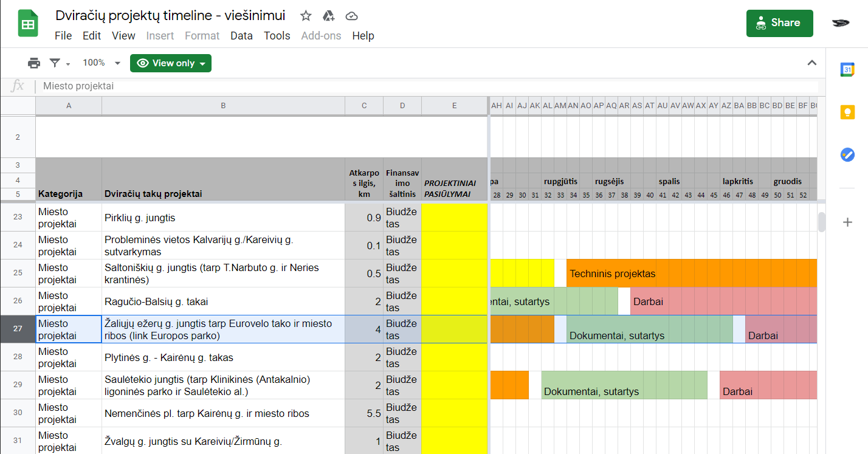
Task: Open Google Tasks side panel
Action: coord(847,154)
